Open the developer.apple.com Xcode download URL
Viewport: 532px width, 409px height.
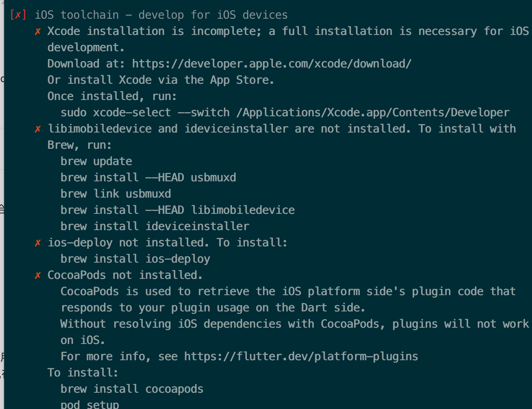tap(272, 64)
